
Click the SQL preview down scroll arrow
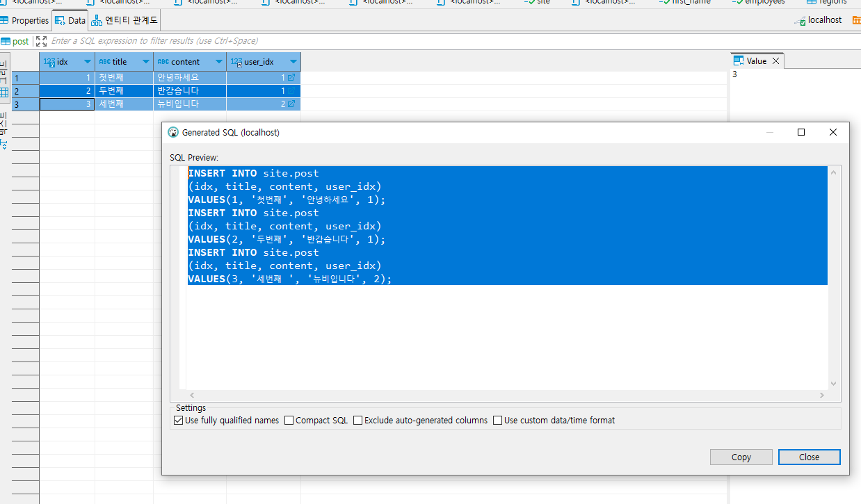tap(834, 384)
